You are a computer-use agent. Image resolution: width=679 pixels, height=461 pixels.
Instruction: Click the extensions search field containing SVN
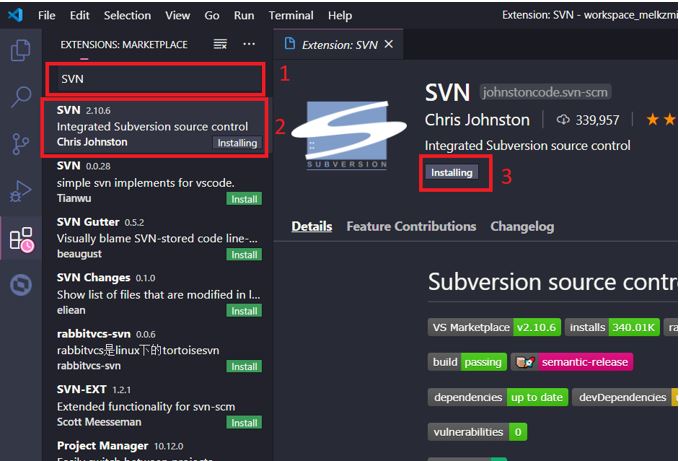pos(156,79)
